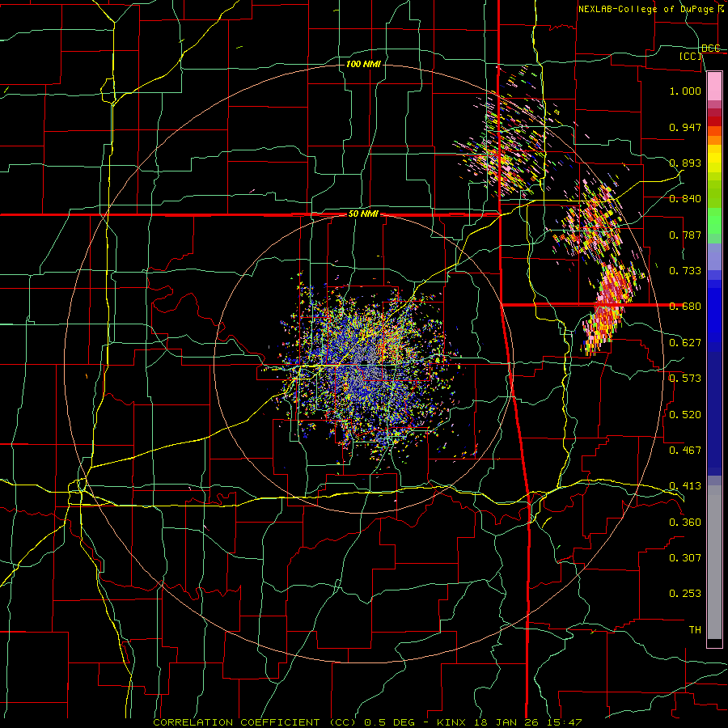
Task: Select the 0.627 scale value
Action: tap(685, 343)
